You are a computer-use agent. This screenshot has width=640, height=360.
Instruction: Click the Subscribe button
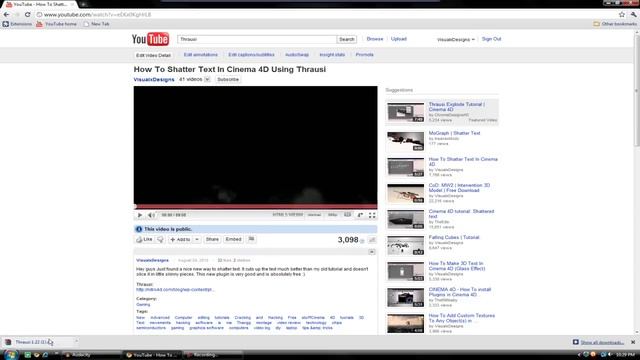[x=228, y=80]
